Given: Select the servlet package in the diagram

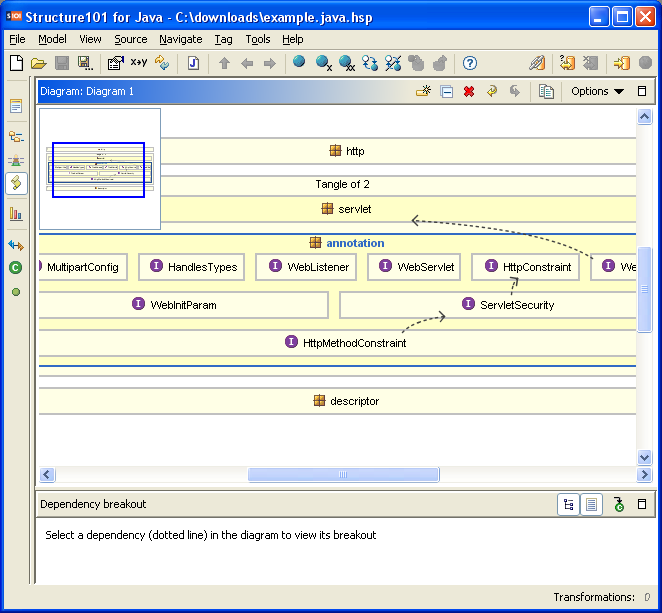Looking at the screenshot, I should point(346,209).
